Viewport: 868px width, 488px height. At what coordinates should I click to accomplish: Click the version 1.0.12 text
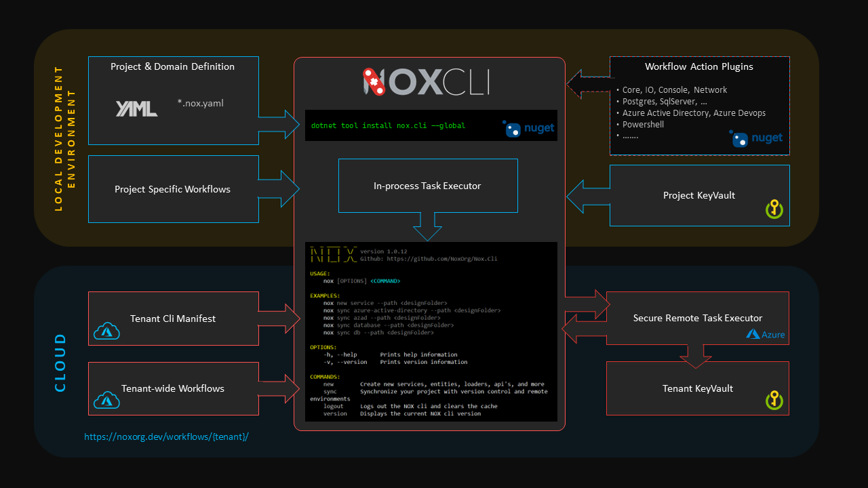point(383,251)
